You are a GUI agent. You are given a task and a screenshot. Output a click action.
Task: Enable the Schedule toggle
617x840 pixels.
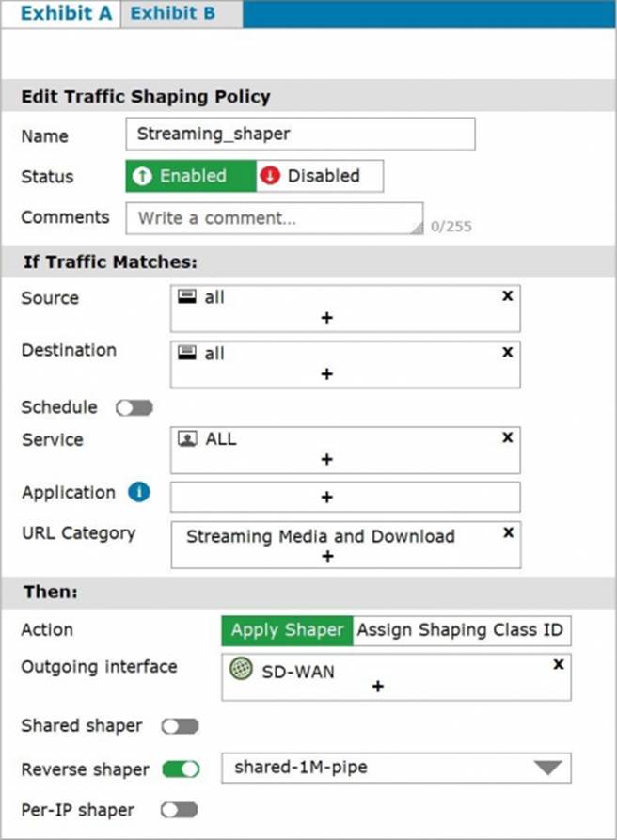point(134,408)
